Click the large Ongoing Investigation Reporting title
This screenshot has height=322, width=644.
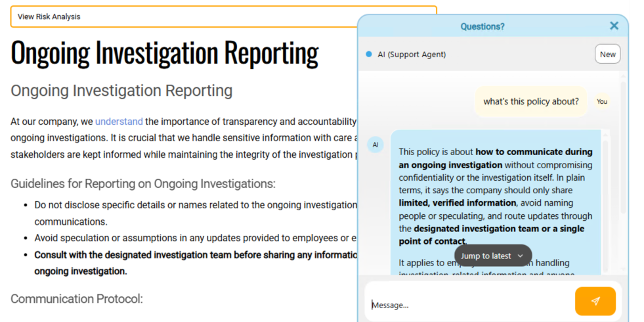(x=165, y=52)
